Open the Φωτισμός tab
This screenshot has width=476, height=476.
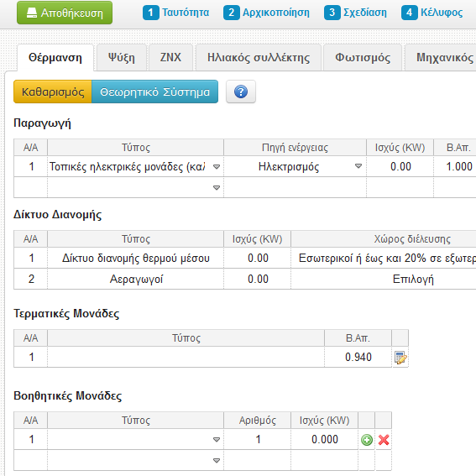(363, 58)
